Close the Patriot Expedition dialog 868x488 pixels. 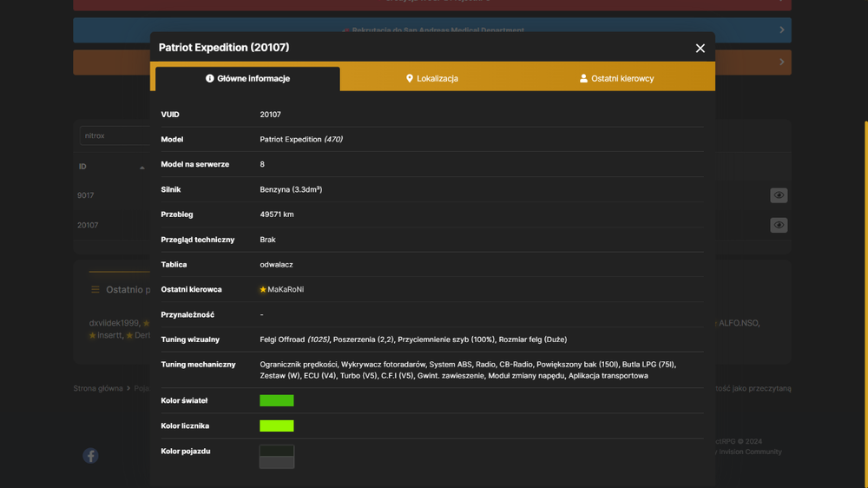tap(700, 48)
